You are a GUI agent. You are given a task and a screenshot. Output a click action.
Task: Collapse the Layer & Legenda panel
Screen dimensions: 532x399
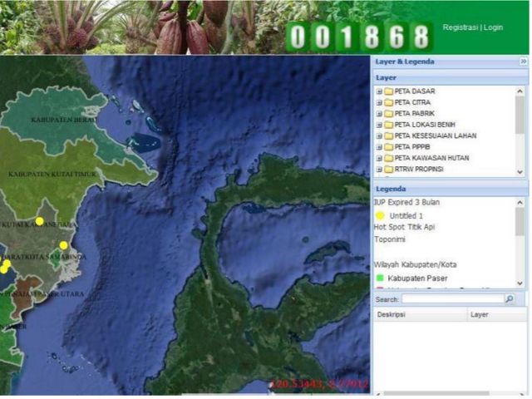tap(523, 62)
